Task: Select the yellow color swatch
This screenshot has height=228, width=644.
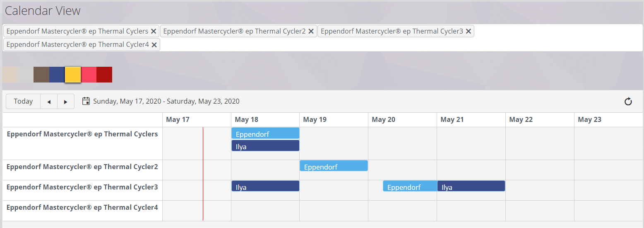Action: point(73,75)
